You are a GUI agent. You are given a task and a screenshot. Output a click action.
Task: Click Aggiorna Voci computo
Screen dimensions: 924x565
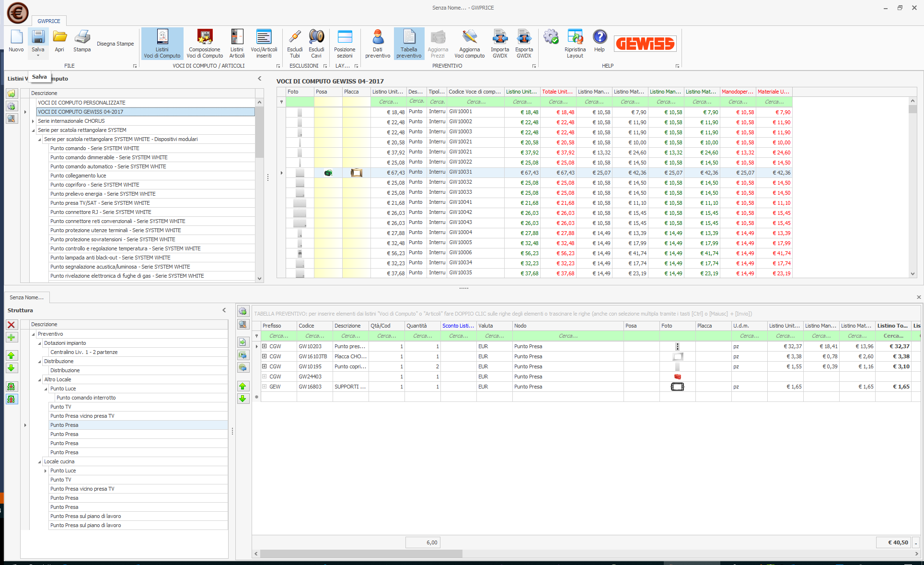pos(469,44)
